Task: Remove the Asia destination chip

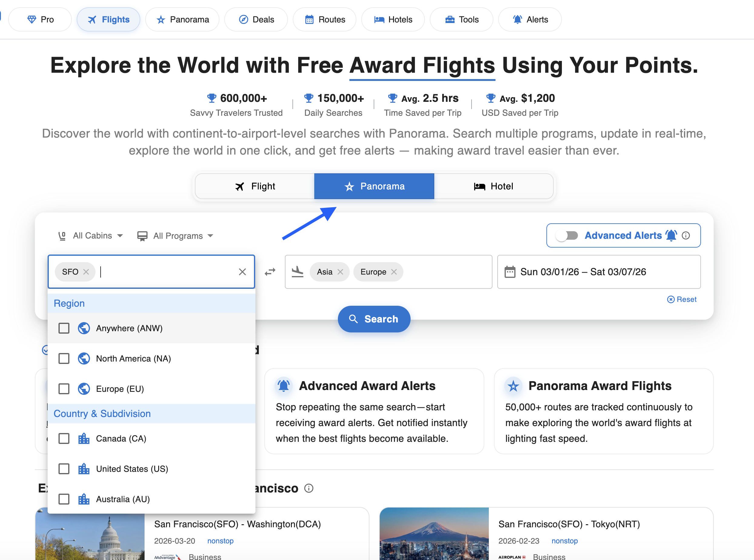Action: pos(340,272)
